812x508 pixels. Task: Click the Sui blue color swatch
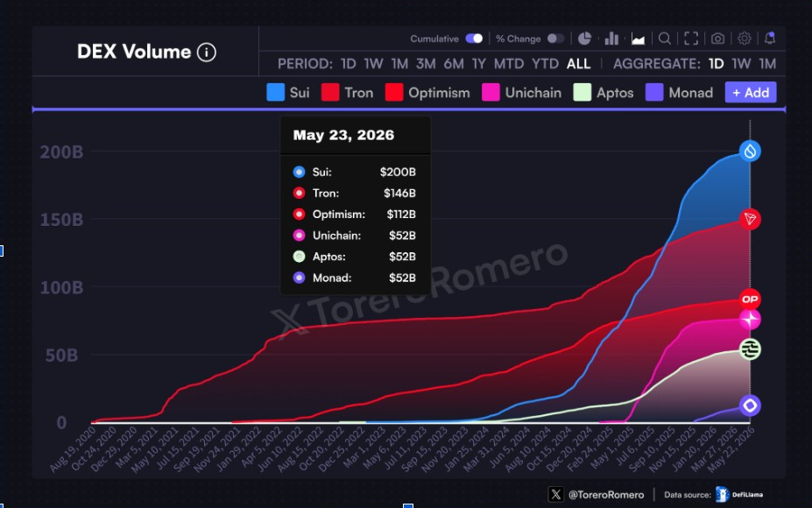click(x=276, y=93)
